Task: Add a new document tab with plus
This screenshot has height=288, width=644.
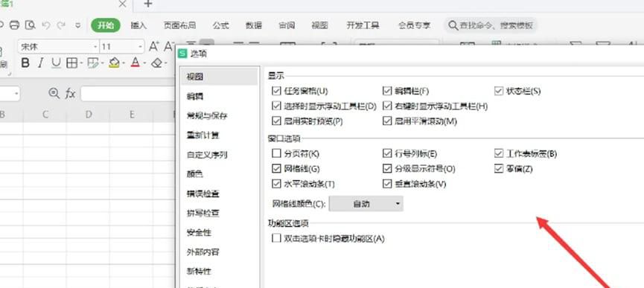Action: point(148,4)
